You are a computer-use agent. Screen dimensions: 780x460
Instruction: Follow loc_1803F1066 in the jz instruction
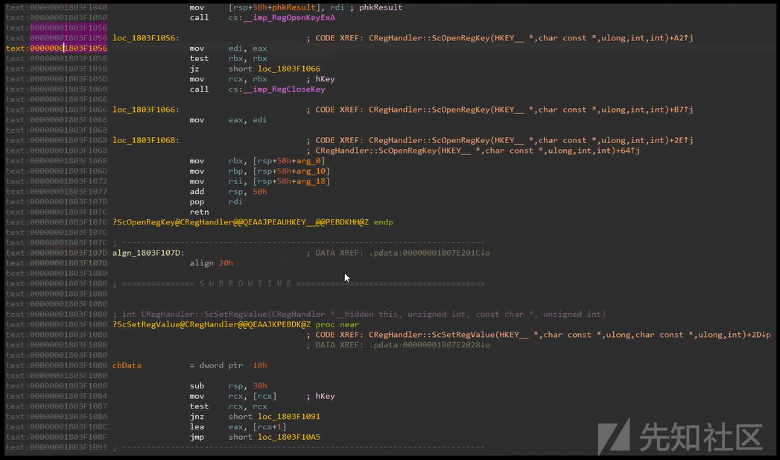point(289,69)
